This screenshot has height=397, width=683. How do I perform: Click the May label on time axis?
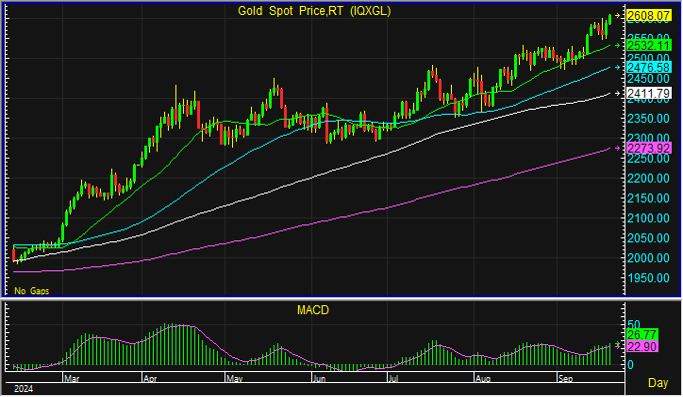234,378
